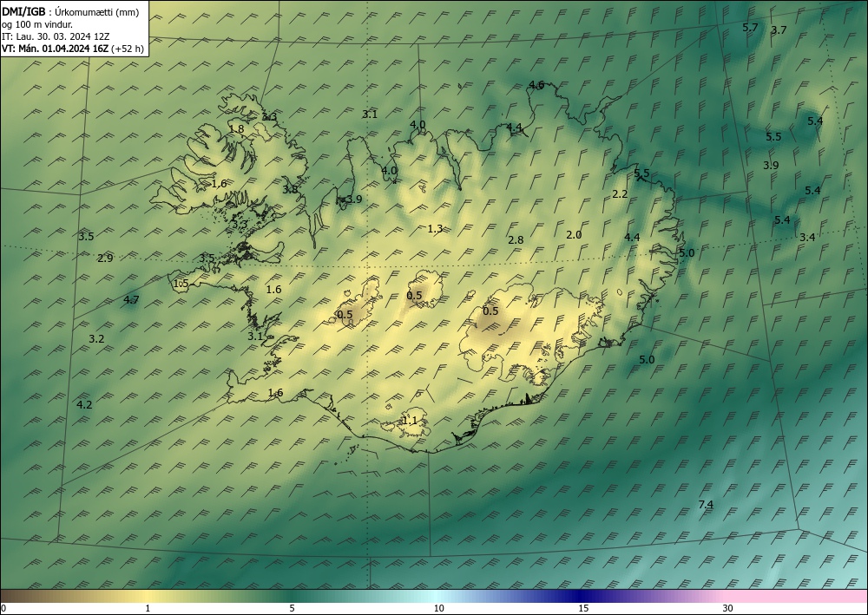Click the 0 label on the color scale
Image resolution: width=868 pixels, height=615 pixels.
click(3, 609)
